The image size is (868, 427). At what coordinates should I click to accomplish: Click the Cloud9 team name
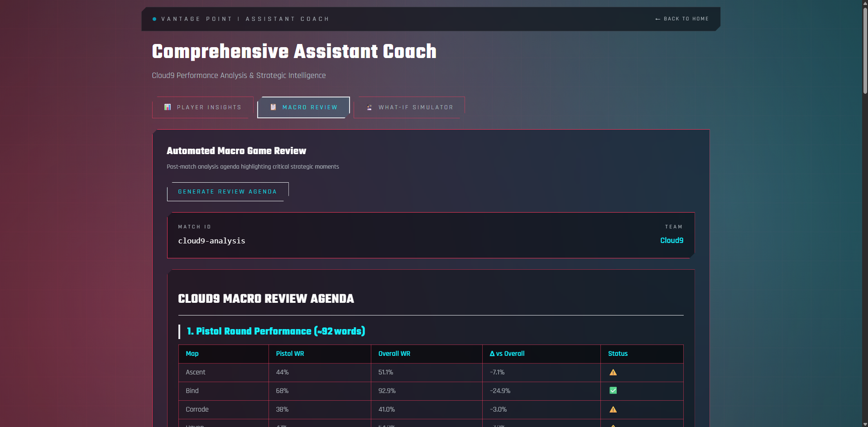[x=671, y=241]
